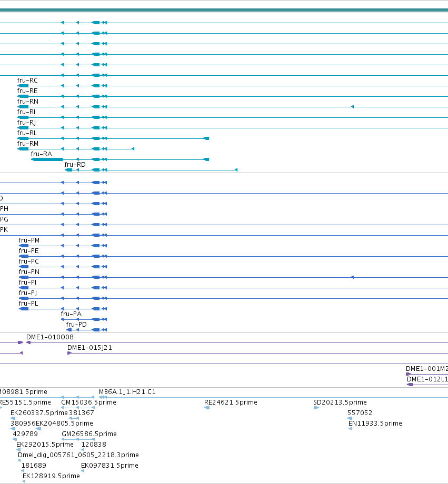Select the GM26586.5prime EST label

(x=89, y=433)
